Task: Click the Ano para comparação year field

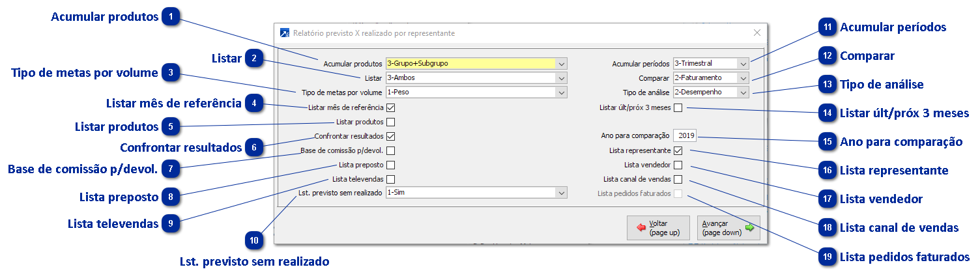Action: point(686,136)
